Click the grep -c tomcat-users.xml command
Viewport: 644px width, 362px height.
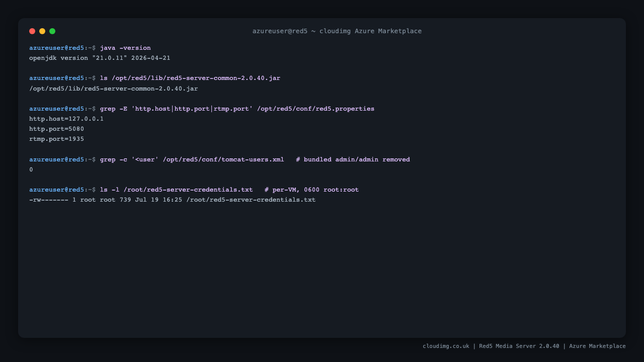192,159
